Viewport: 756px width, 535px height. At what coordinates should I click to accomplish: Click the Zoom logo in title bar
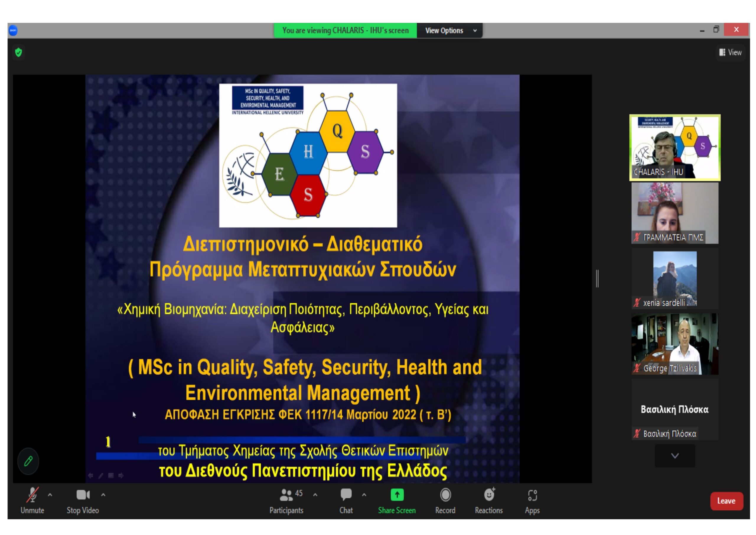(x=13, y=30)
